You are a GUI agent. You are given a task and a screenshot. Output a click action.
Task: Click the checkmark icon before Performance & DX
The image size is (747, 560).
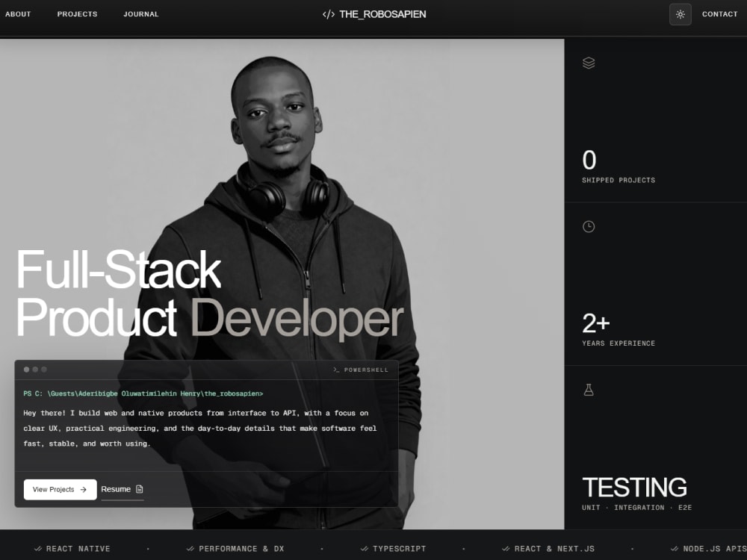click(x=190, y=549)
